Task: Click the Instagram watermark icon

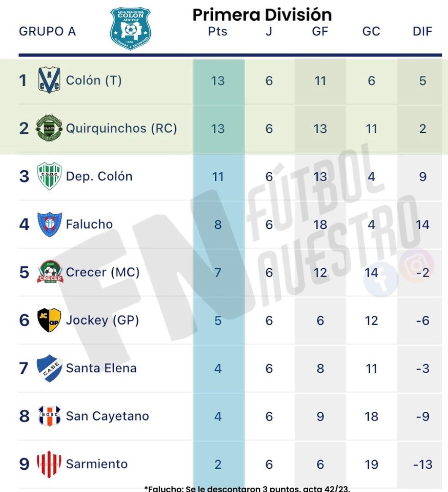Action: point(416,265)
